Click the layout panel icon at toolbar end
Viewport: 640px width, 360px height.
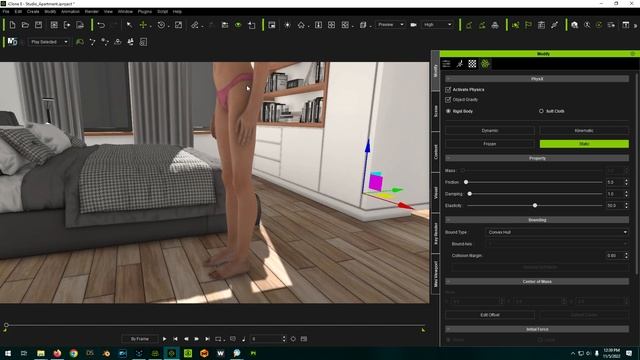(x=626, y=25)
